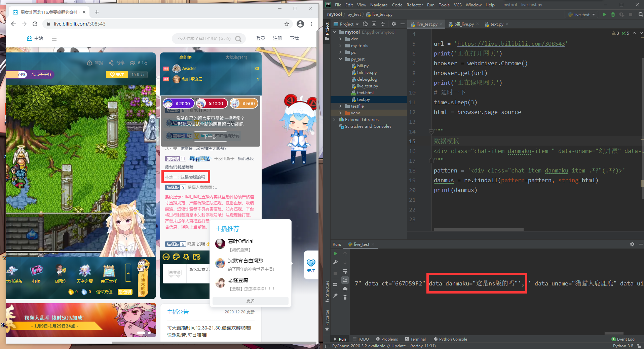Viewport: 644px width, 349px height.
Task: Toggle soft-wrap in Run console
Action: [x=345, y=271]
